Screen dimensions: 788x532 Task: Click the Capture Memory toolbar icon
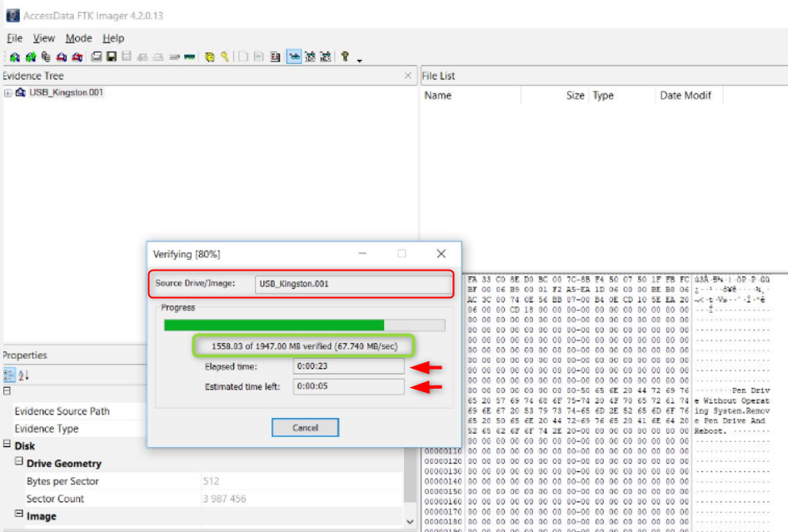[190, 57]
